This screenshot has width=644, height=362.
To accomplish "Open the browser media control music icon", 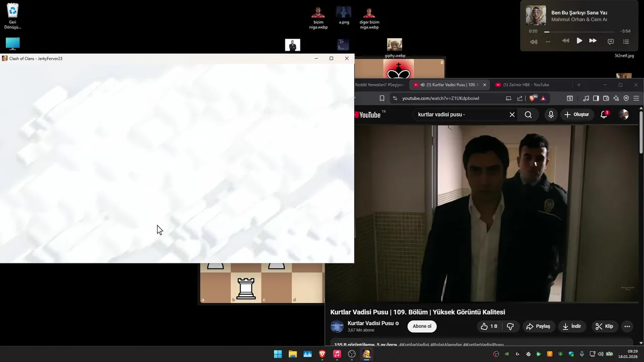I will [586, 99].
